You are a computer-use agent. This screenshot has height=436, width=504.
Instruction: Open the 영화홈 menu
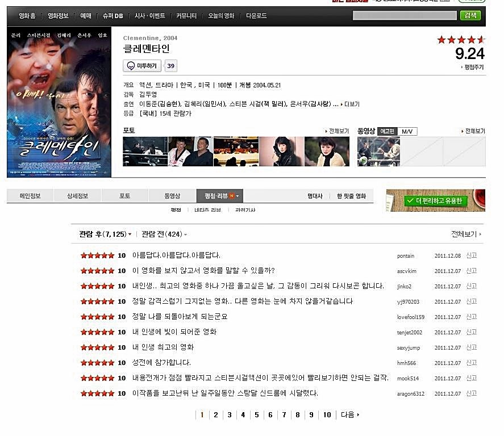27,16
